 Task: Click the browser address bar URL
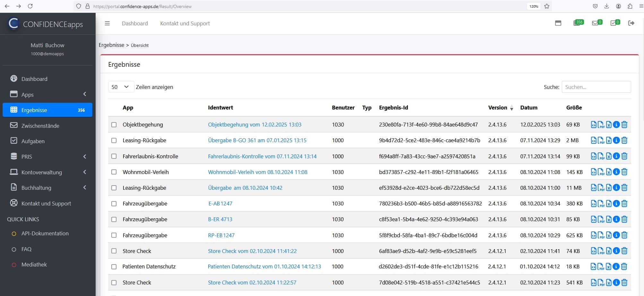(x=142, y=6)
